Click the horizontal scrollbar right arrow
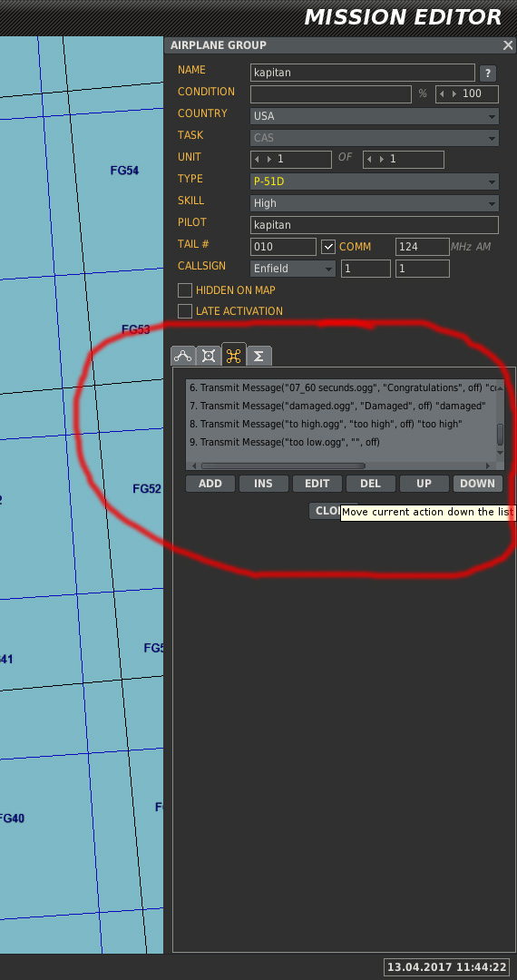This screenshot has height=980, width=517. coord(488,466)
